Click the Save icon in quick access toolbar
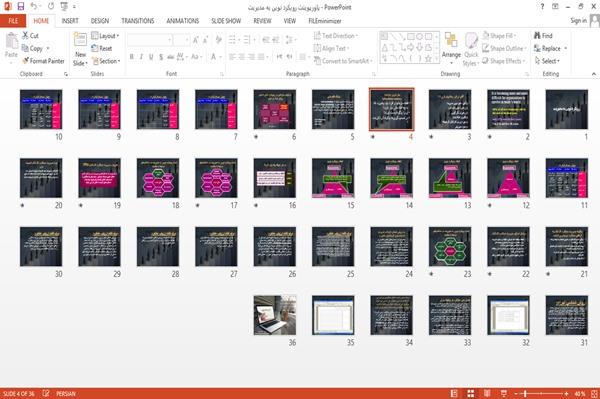This screenshot has width=600, height=399. [21, 6]
